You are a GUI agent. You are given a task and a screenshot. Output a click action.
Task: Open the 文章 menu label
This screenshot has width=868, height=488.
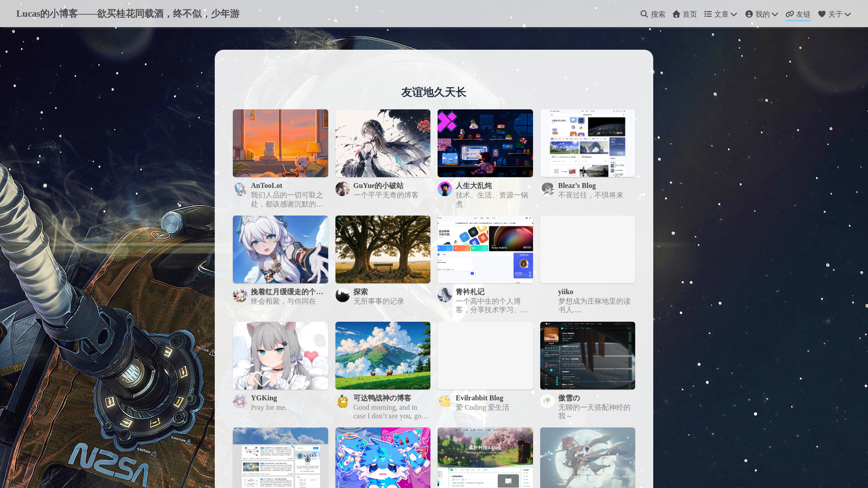click(x=722, y=14)
